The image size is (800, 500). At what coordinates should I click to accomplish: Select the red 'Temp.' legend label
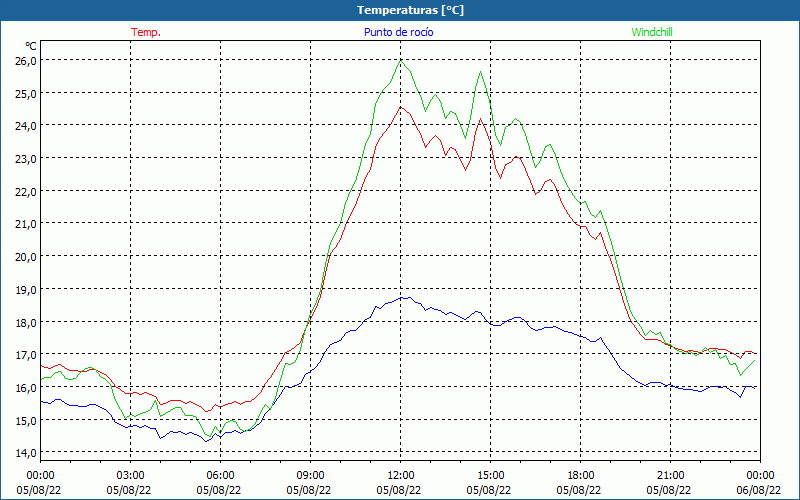(x=146, y=32)
